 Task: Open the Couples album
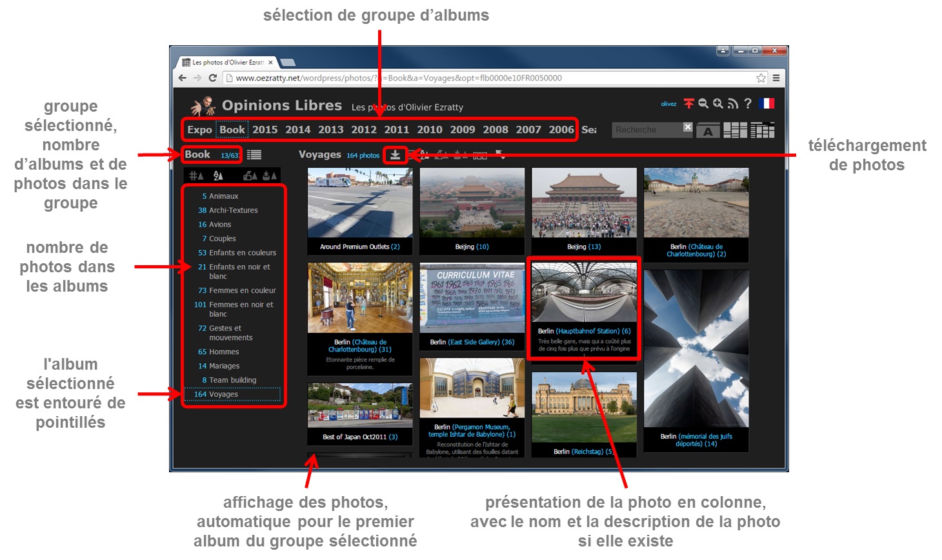(x=223, y=239)
